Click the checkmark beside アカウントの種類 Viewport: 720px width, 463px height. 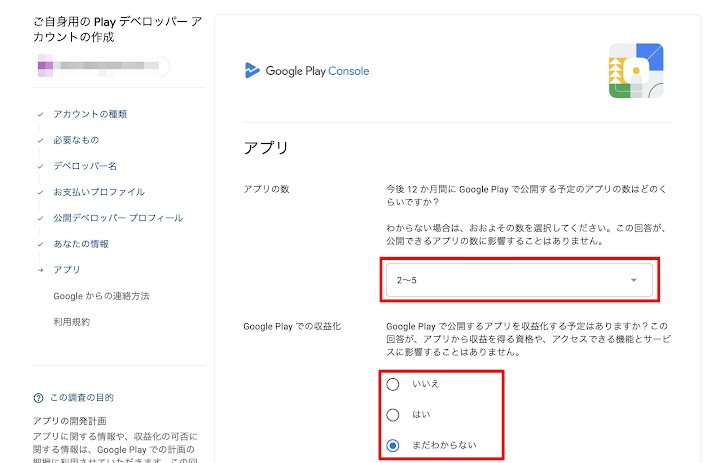40,114
